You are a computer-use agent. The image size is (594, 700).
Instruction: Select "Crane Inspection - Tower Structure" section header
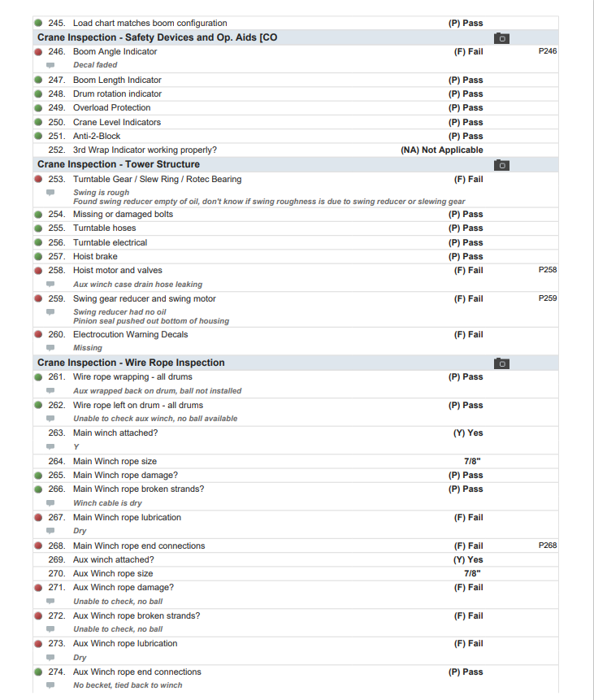pyautogui.click(x=119, y=164)
